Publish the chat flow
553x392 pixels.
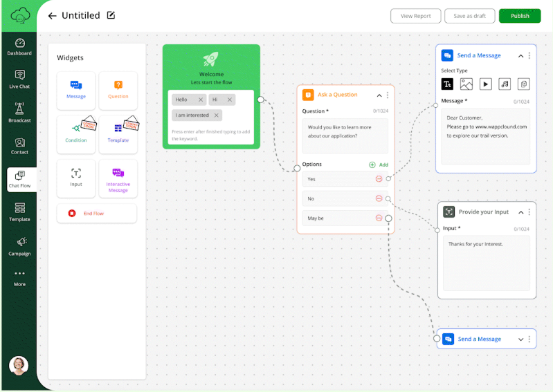click(520, 16)
